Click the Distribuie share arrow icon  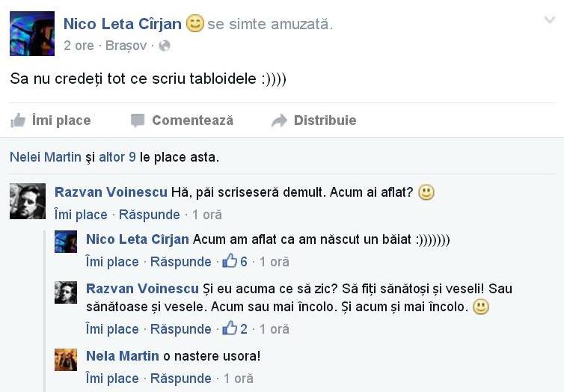(x=279, y=120)
